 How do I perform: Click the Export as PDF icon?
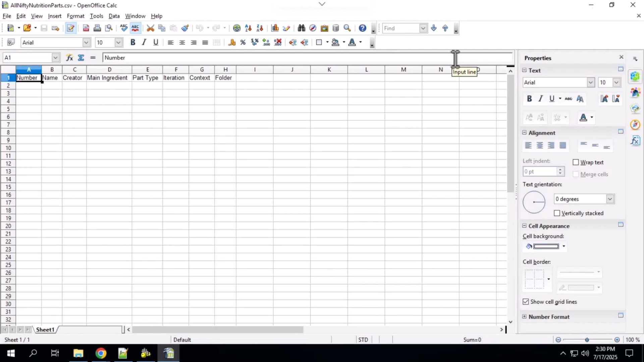(86, 28)
